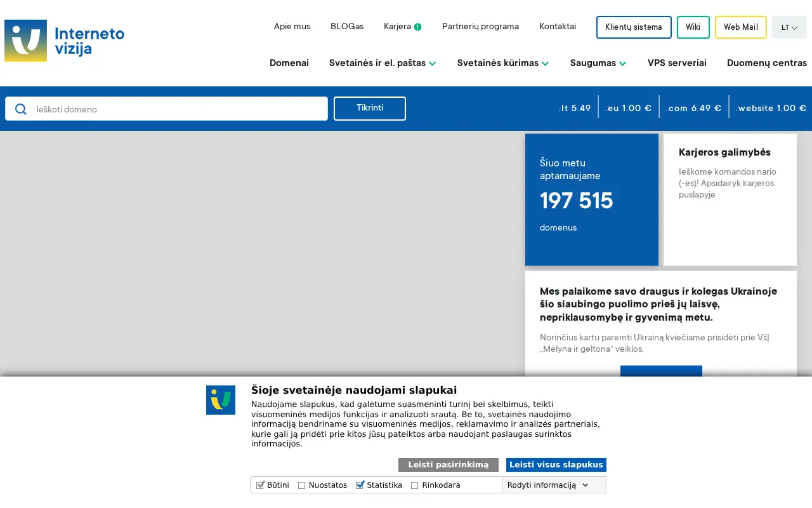The width and height of the screenshot is (812, 508).
Task: Focus the Ieškoti domeno search field
Action: pyautogui.click(x=166, y=109)
